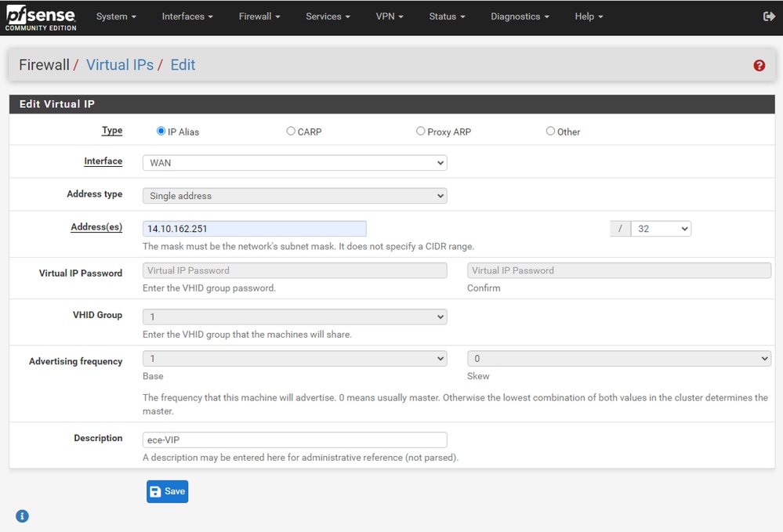
Task: Click the pfSense Community Edition logo
Action: click(41, 18)
